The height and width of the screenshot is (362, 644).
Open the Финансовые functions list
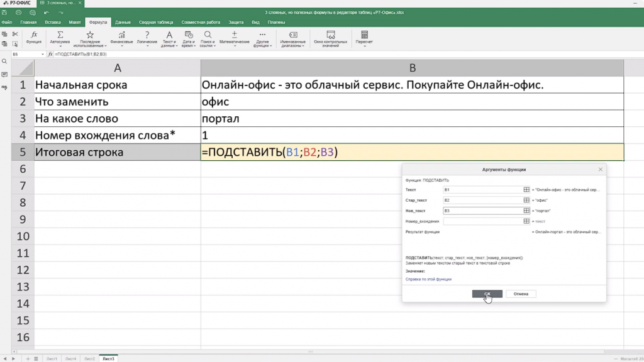[121, 38]
